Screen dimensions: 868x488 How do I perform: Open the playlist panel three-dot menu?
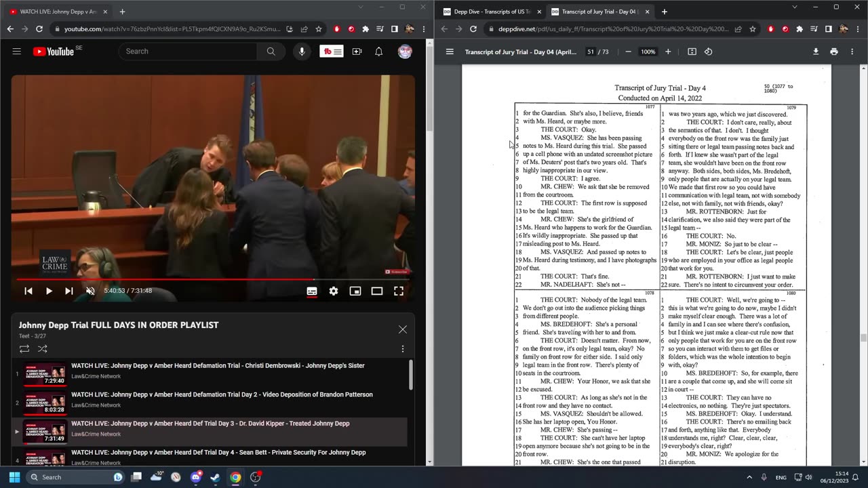click(403, 349)
